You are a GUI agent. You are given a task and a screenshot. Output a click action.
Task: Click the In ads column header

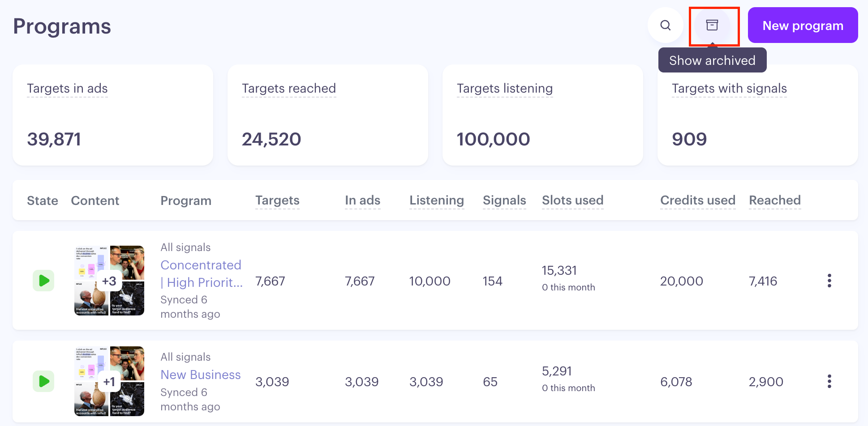[x=362, y=200]
